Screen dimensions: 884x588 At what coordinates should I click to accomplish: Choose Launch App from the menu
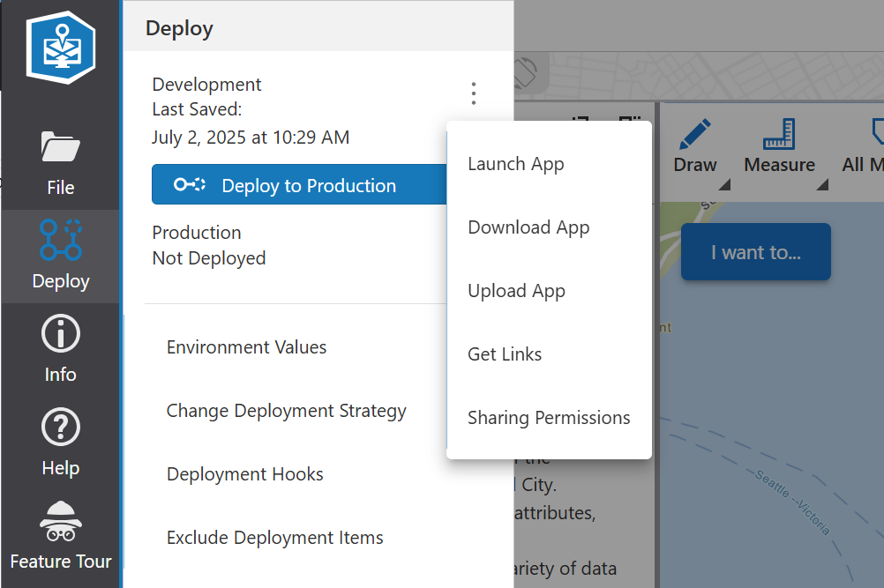coord(516,164)
